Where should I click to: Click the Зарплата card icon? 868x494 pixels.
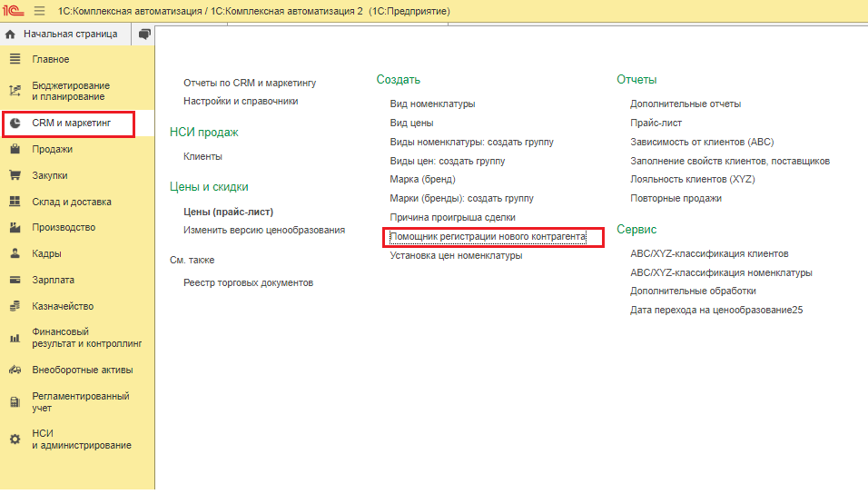click(15, 280)
